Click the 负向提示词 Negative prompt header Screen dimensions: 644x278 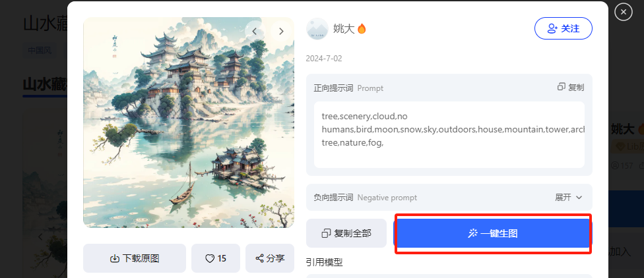365,197
